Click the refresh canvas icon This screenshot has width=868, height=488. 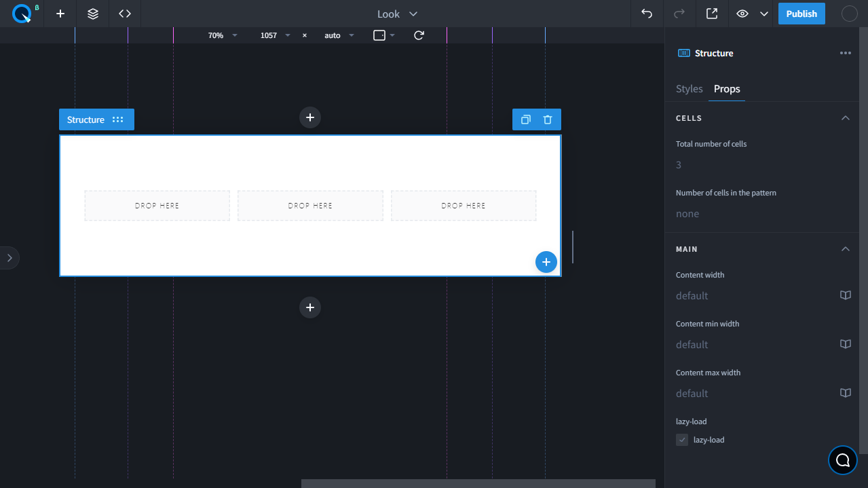tap(419, 35)
